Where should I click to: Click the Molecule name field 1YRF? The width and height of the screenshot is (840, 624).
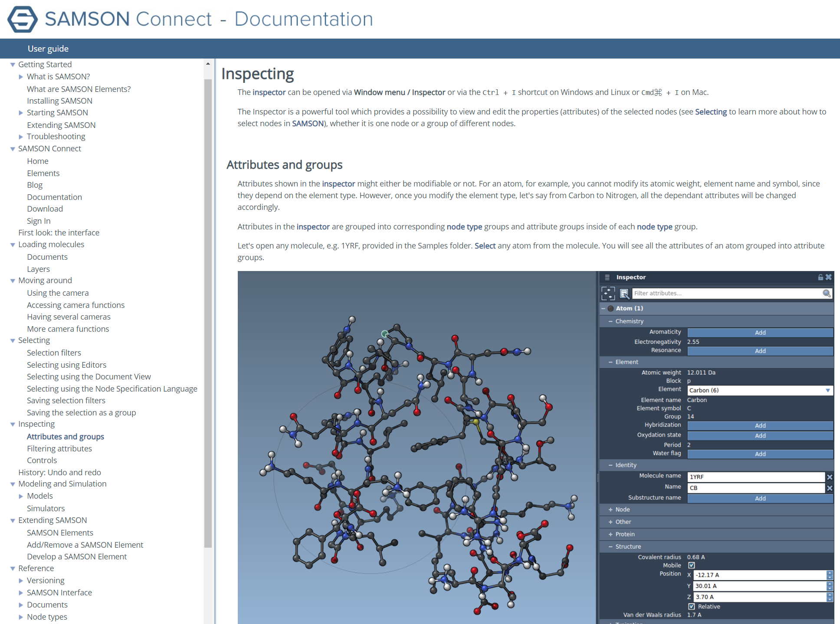tap(756, 477)
